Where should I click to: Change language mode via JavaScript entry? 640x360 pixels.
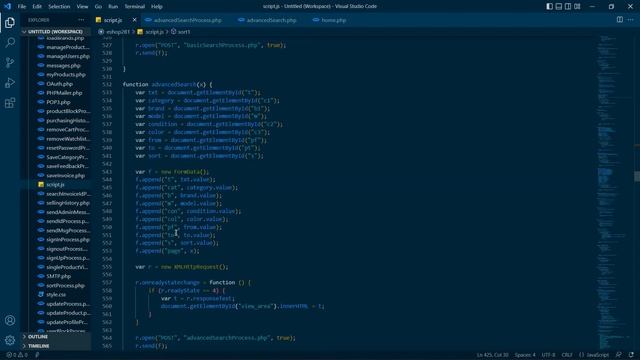coord(598,355)
